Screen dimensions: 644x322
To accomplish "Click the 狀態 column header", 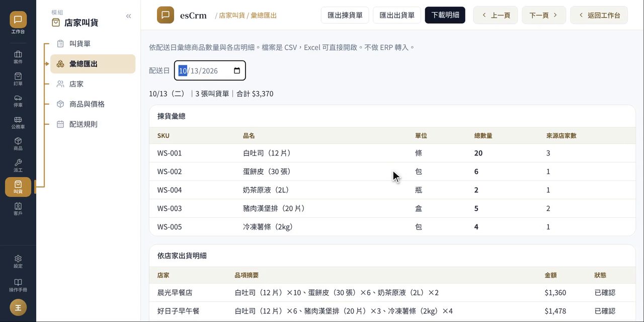I will click(600, 275).
